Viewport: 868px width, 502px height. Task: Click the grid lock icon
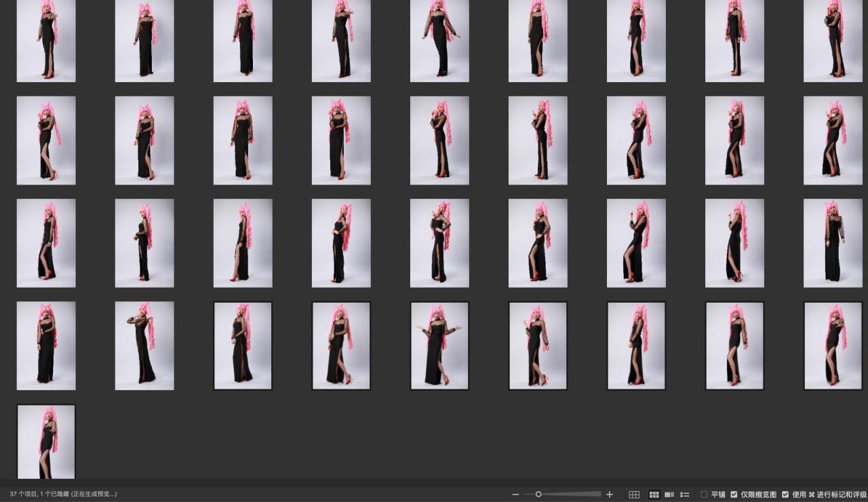tap(634, 495)
